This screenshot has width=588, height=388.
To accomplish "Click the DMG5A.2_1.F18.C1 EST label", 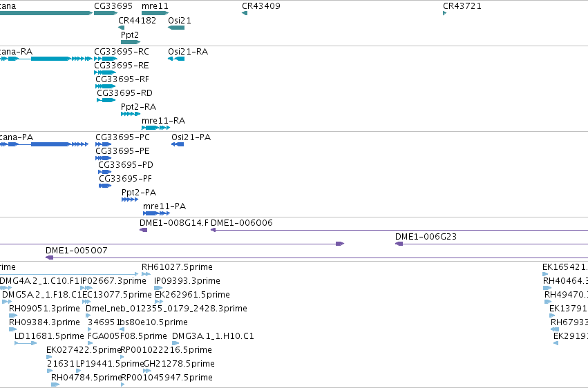I will [x=42, y=295].
